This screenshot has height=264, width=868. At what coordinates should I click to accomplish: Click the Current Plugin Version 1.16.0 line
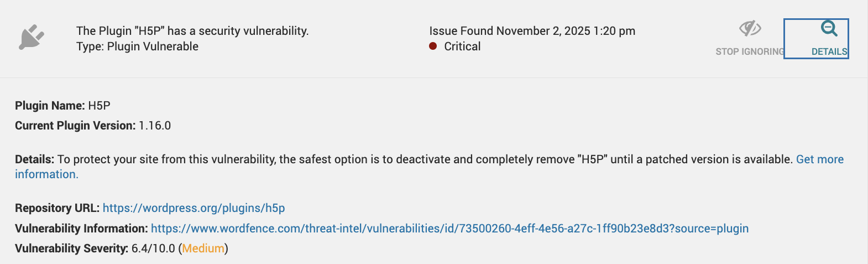click(93, 126)
